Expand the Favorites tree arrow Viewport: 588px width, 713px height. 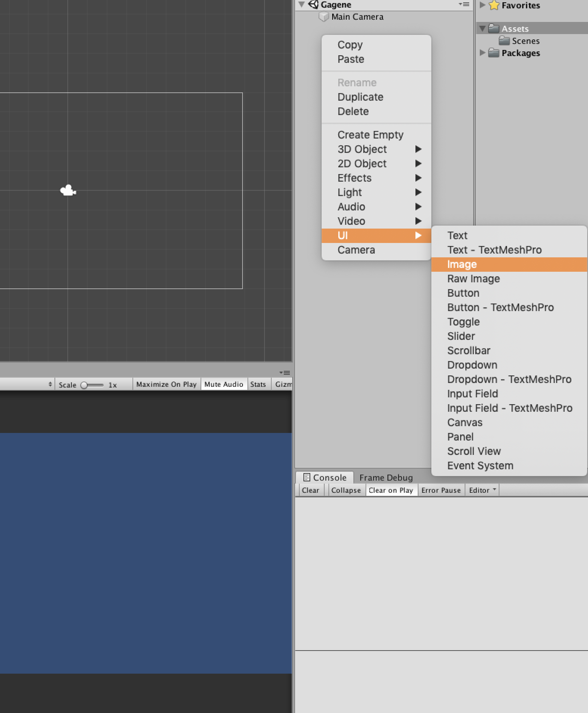point(482,5)
